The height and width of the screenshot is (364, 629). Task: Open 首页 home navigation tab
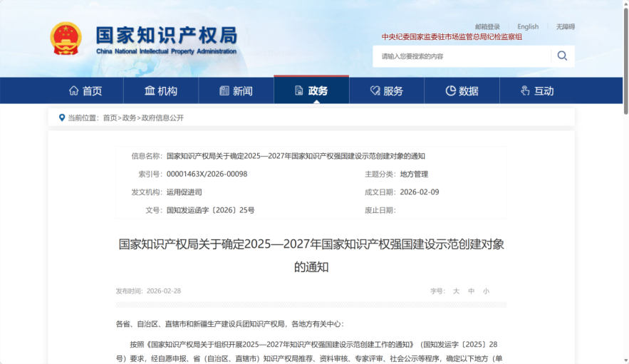(x=85, y=90)
